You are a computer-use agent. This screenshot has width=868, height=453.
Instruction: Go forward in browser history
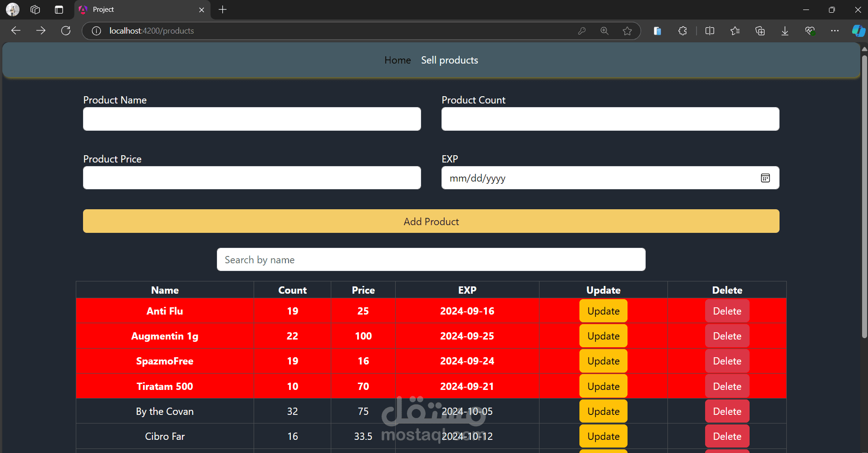coord(41,31)
